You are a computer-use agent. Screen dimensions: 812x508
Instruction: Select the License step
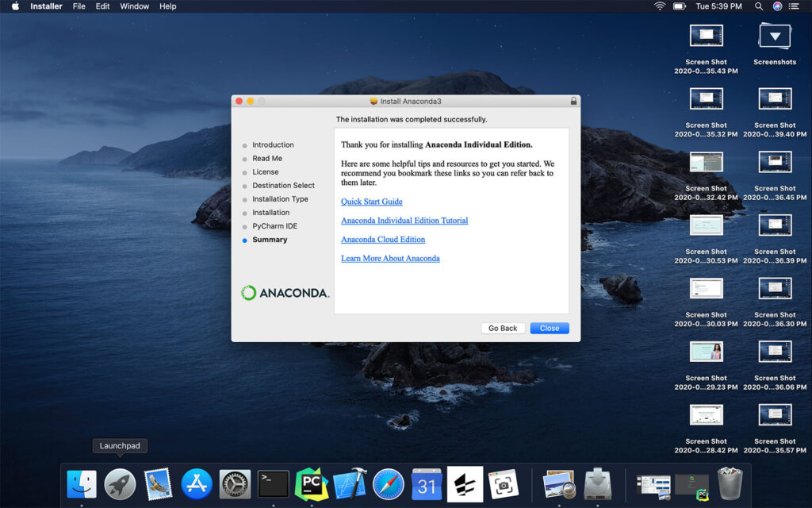(265, 171)
